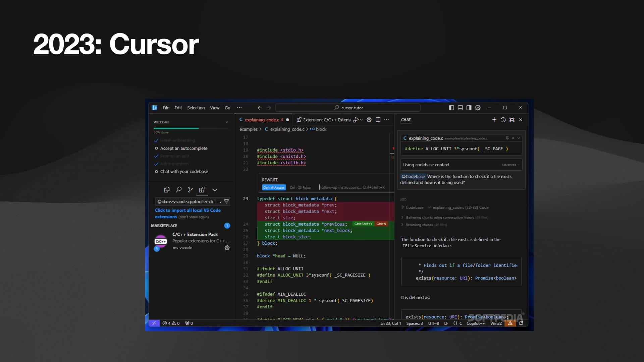Image resolution: width=644 pixels, height=362 pixels.
Task: Open the Explorer files icon in the sidebar
Action: click(167, 190)
